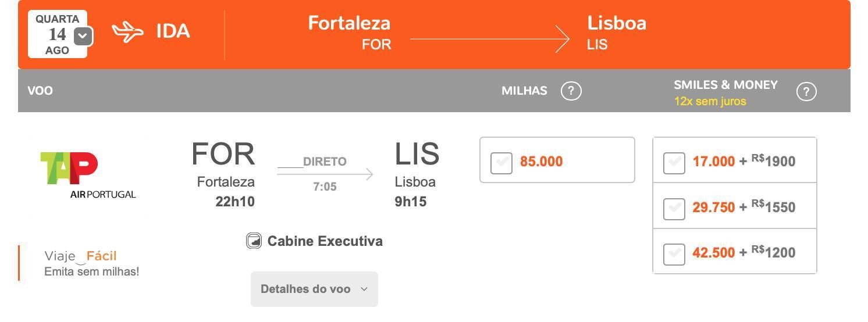Select the 17.000 + R$1900 option checkbox
This screenshot has width=868, height=322.
pyautogui.click(x=674, y=163)
